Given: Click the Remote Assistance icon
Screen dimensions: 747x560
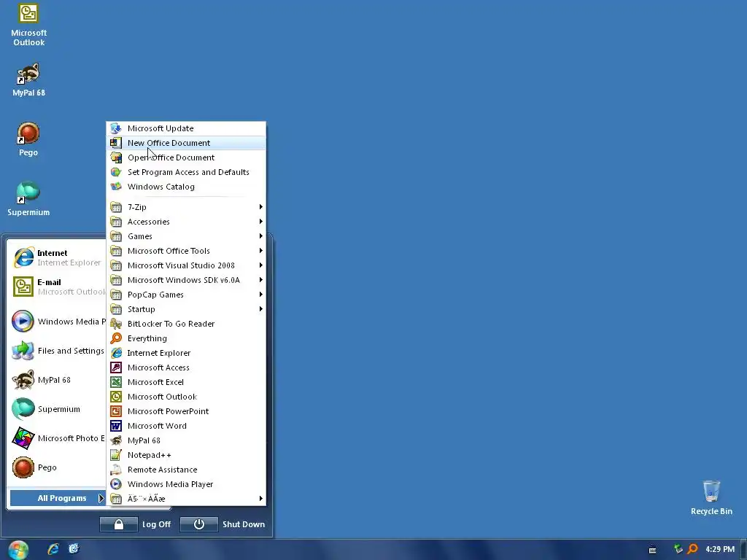Looking at the screenshot, I should pos(116,470).
